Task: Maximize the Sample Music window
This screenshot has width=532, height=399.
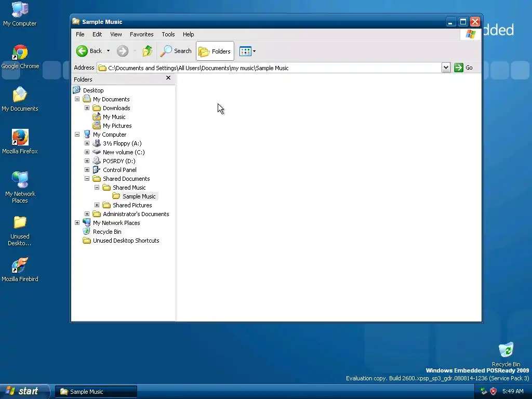Action: (x=463, y=22)
